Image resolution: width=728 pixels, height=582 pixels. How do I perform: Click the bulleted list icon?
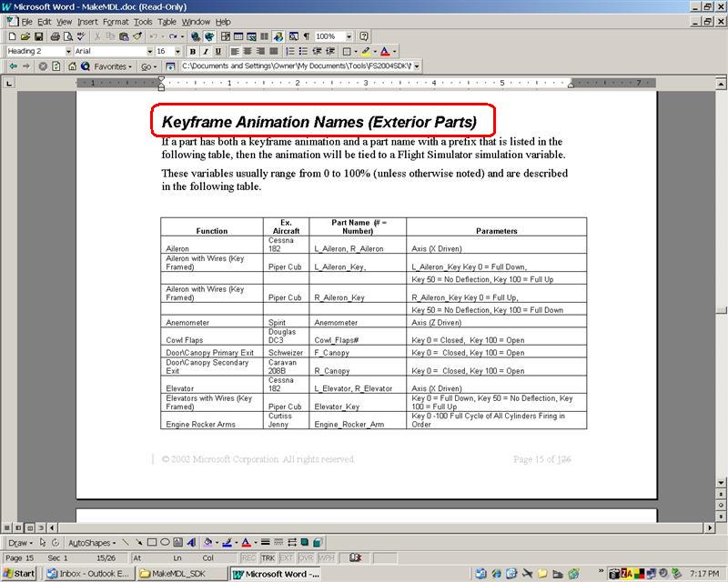(x=303, y=51)
